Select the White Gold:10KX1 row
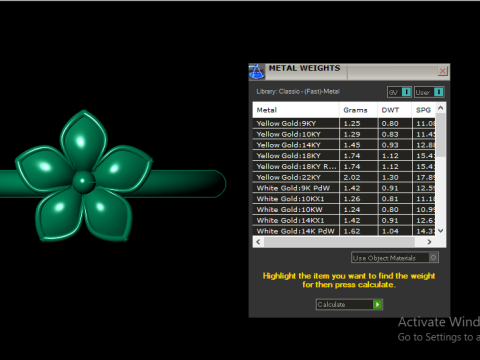 point(344,199)
